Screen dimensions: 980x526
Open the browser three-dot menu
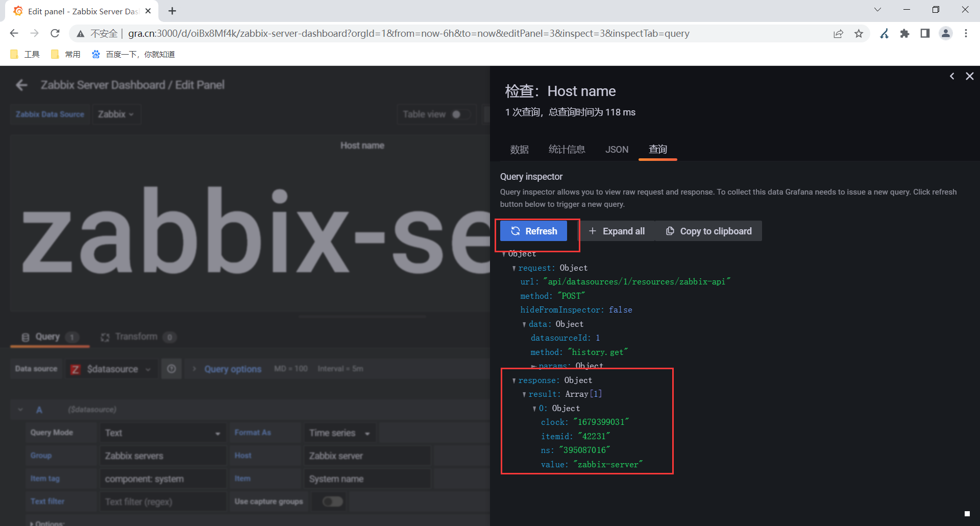click(x=966, y=34)
